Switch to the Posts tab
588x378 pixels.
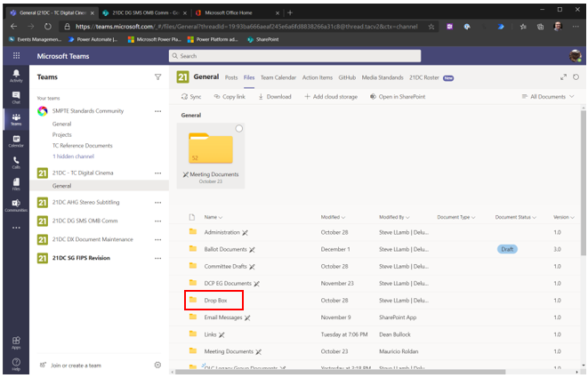pyautogui.click(x=231, y=77)
